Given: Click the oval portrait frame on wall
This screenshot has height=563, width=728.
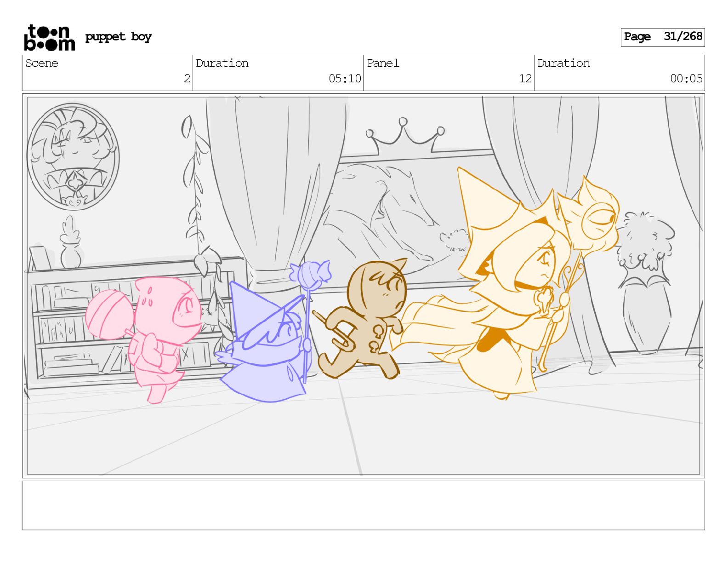Looking at the screenshot, I should 73,157.
